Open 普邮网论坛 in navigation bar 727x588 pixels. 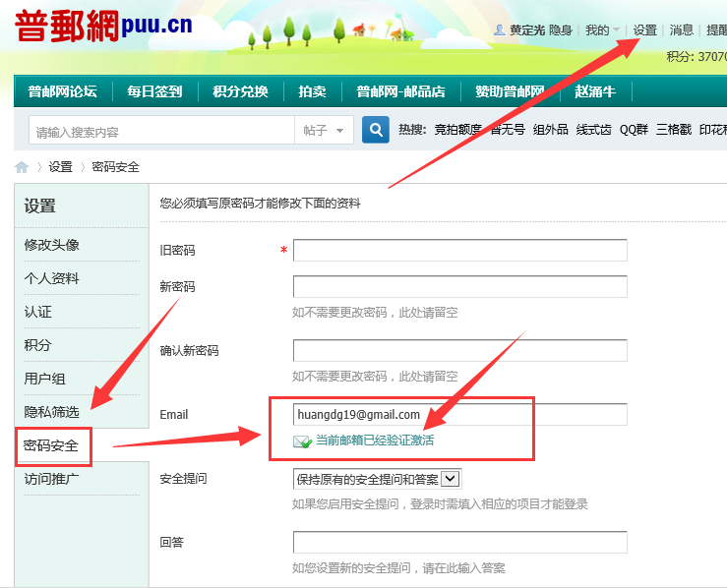(x=63, y=91)
